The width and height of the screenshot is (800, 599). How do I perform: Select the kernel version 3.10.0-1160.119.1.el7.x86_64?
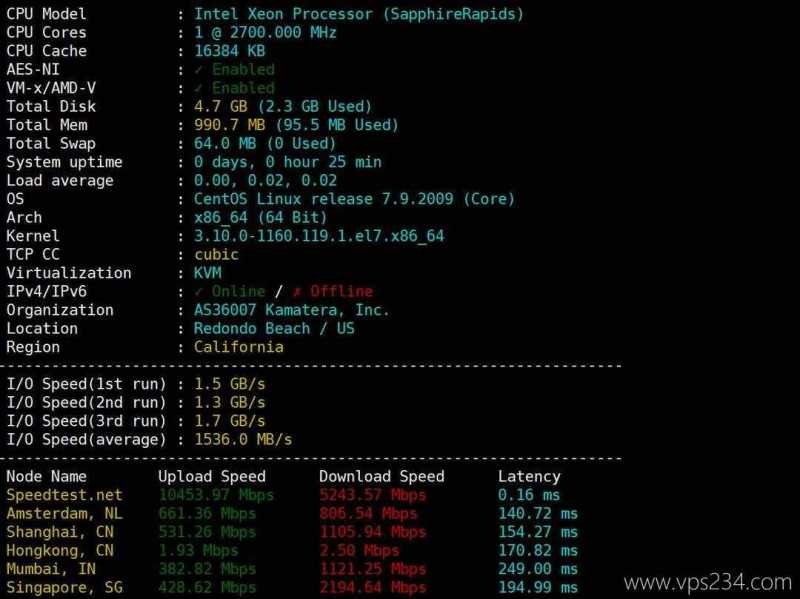[319, 236]
